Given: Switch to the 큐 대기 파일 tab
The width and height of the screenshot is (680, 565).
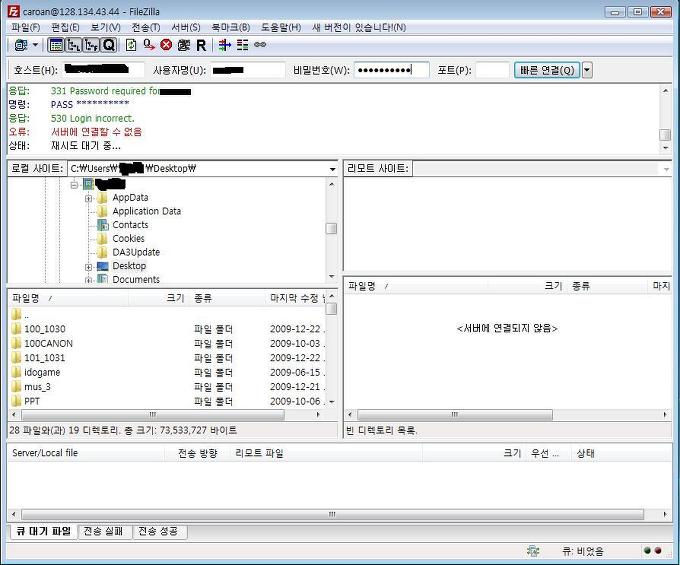Looking at the screenshot, I should click(42, 531).
